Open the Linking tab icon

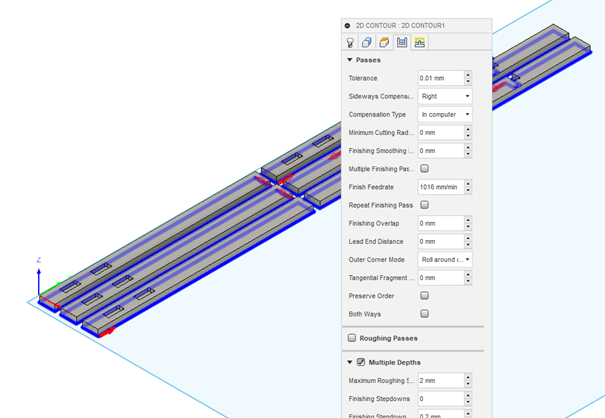pyautogui.click(x=419, y=42)
